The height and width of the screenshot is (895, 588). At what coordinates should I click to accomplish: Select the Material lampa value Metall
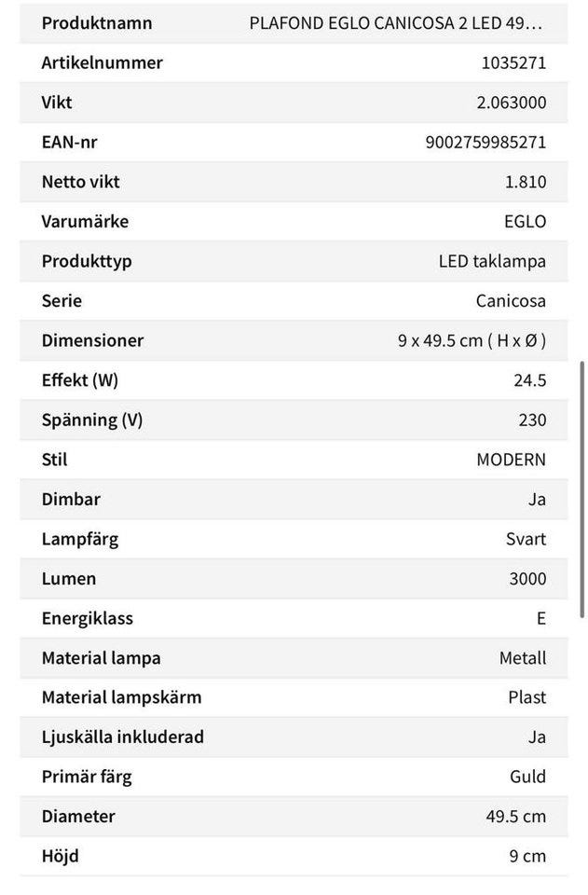coord(522,658)
